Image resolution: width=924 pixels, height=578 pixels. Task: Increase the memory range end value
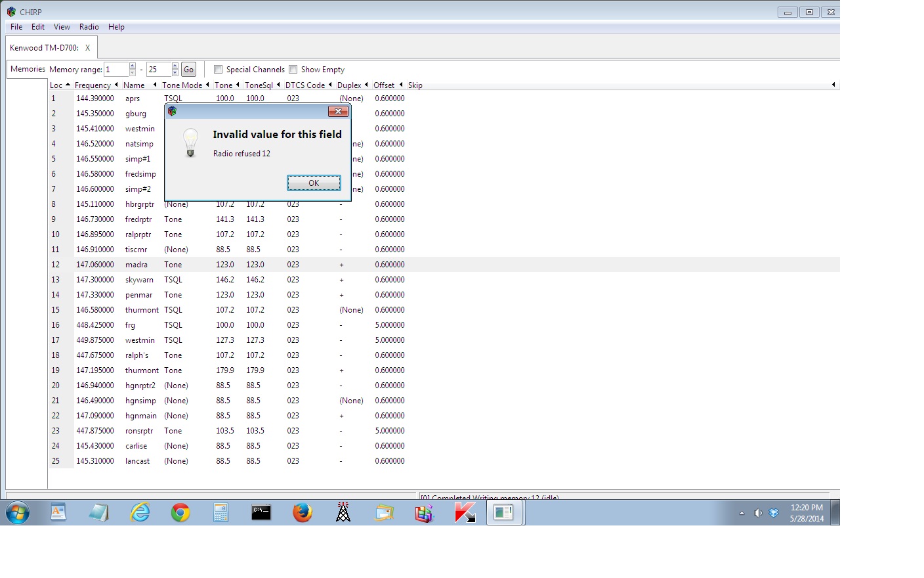(175, 66)
